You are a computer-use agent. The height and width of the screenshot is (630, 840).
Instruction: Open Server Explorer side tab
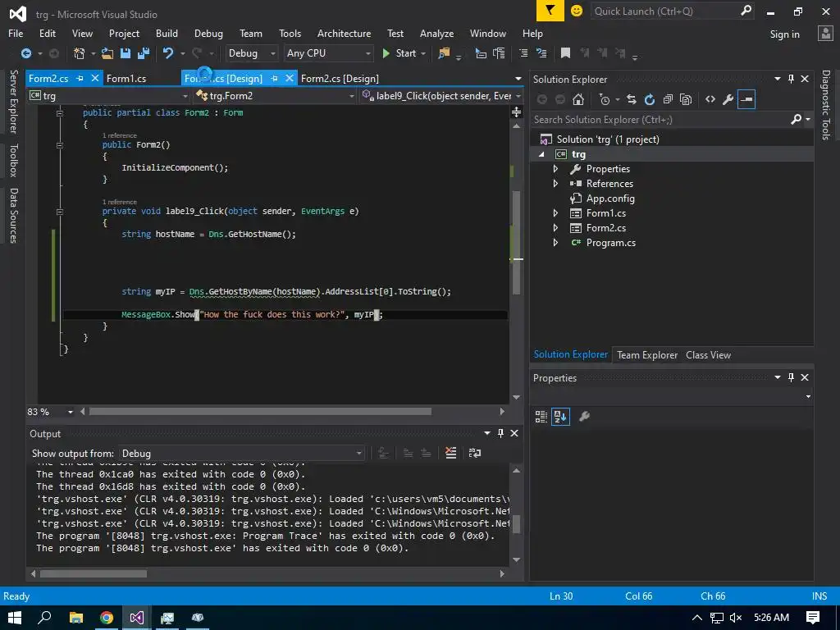(13, 102)
